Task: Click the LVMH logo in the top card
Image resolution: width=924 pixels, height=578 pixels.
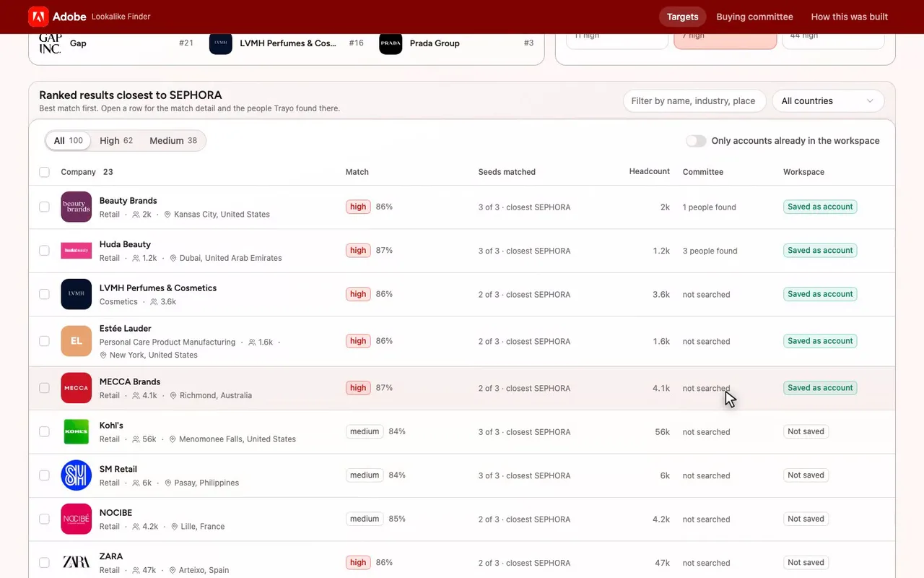Action: [x=221, y=43]
